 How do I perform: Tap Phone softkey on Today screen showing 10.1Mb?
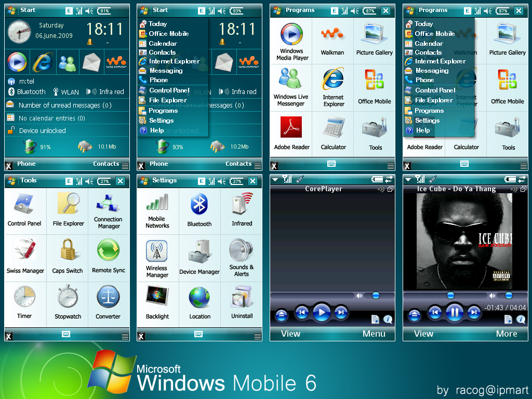click(26, 164)
